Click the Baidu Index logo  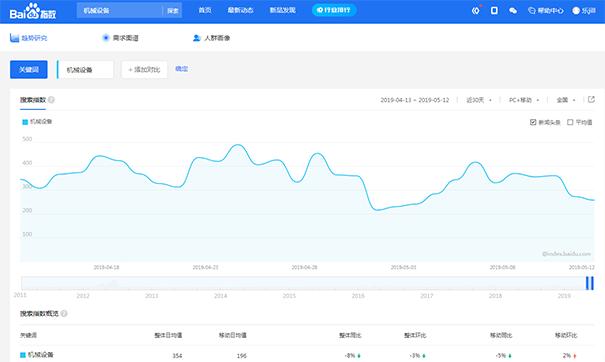[33, 12]
